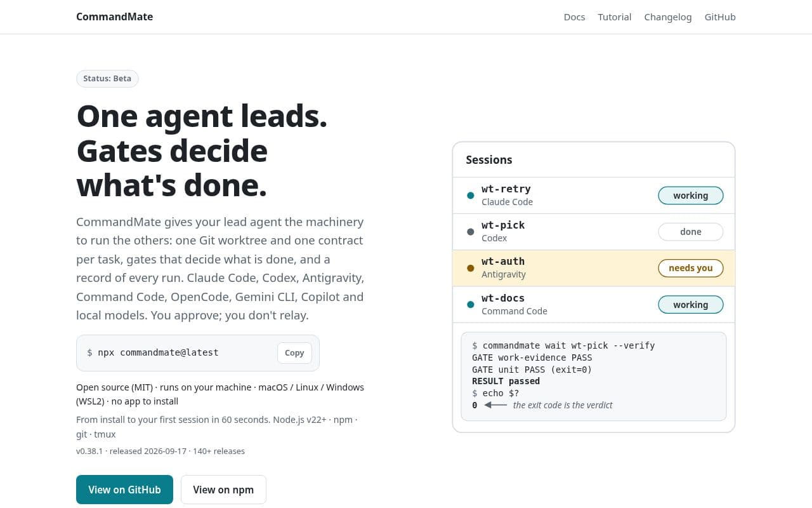Image resolution: width=812 pixels, height=508 pixels.
Task: Select the wt-retry session row
Action: click(x=594, y=196)
